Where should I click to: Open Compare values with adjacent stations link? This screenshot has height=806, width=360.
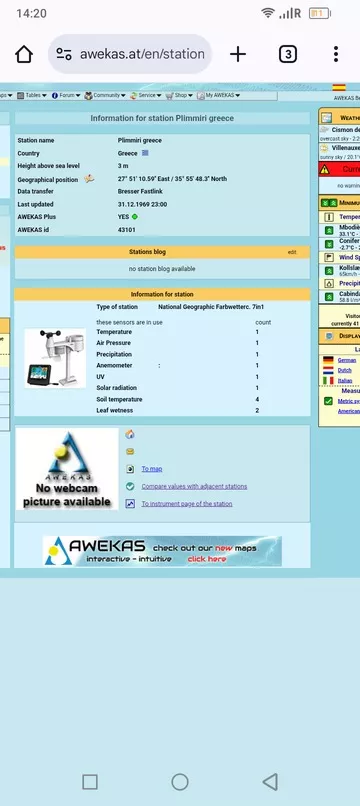pos(194,486)
